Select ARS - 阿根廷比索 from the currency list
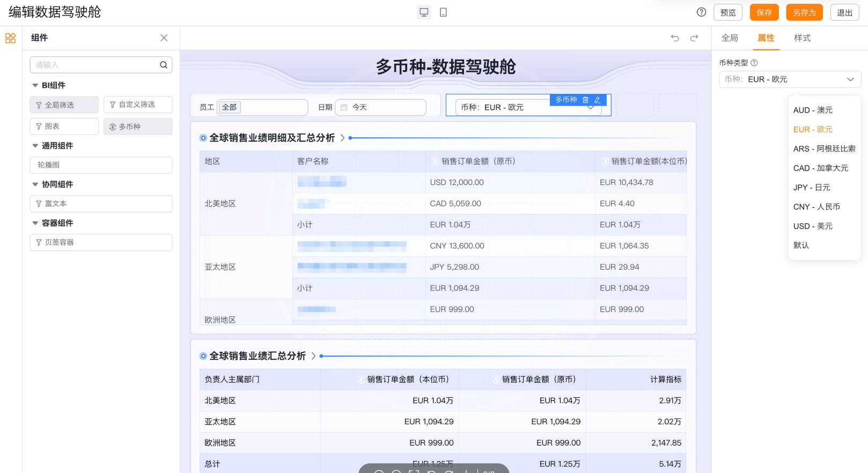The height and width of the screenshot is (473, 868). [825, 149]
